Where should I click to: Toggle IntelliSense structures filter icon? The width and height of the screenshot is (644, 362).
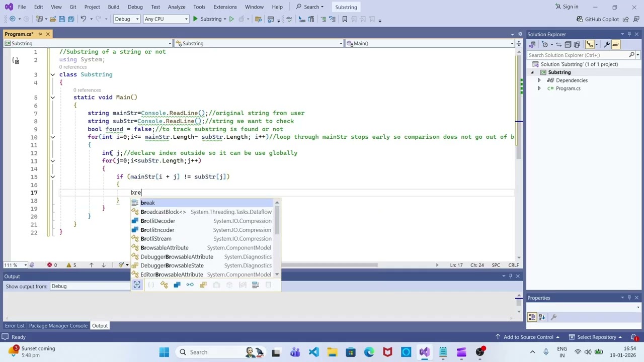[x=177, y=285]
